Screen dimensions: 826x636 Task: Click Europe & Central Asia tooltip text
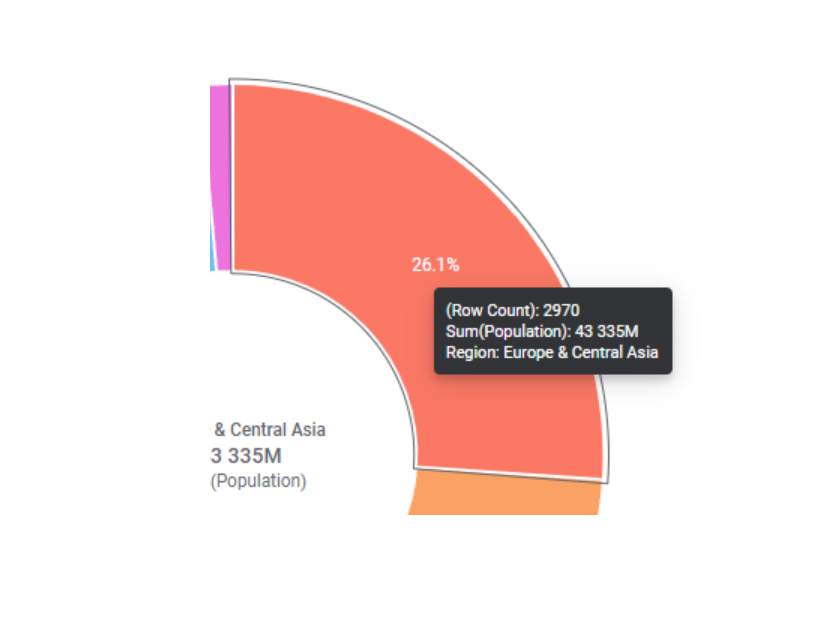click(x=581, y=353)
